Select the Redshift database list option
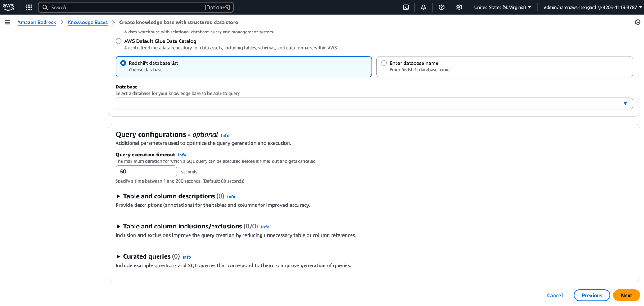Image resolution: width=644 pixels, height=306 pixels. pos(123,63)
